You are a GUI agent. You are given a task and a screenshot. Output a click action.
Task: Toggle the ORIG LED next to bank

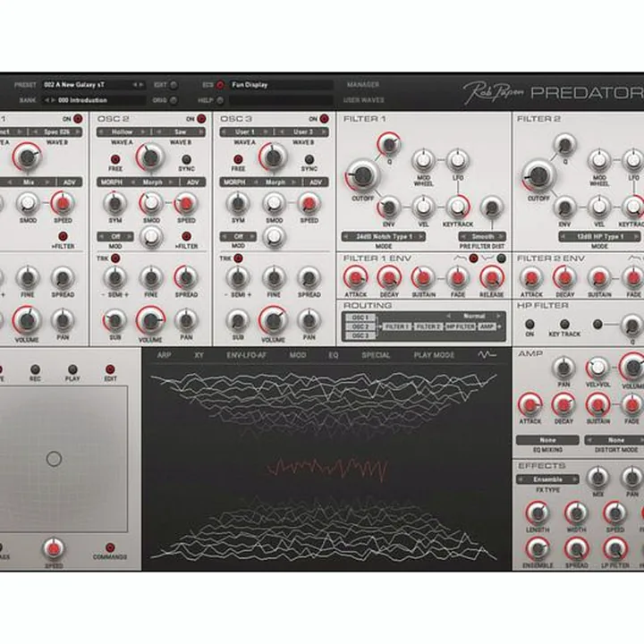point(174,100)
